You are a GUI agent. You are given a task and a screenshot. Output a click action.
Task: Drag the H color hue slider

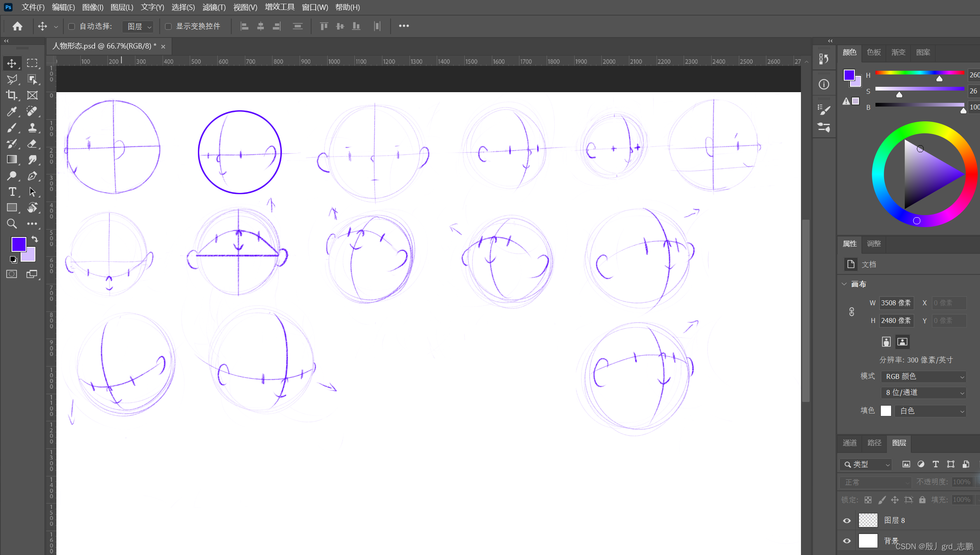pos(938,79)
